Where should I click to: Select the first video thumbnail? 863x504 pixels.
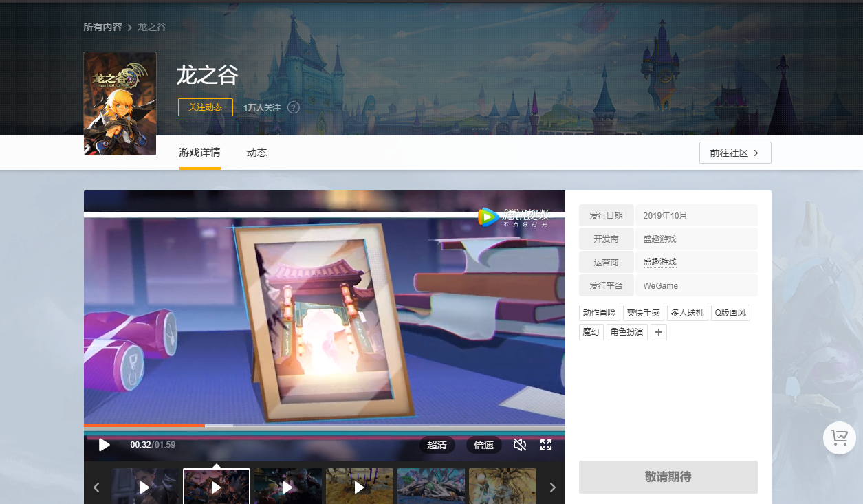click(x=145, y=487)
